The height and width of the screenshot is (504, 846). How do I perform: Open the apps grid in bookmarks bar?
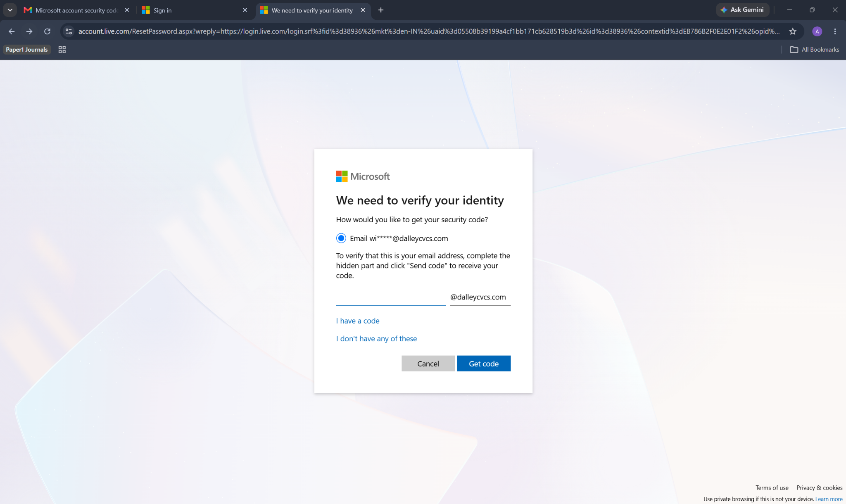(x=62, y=50)
